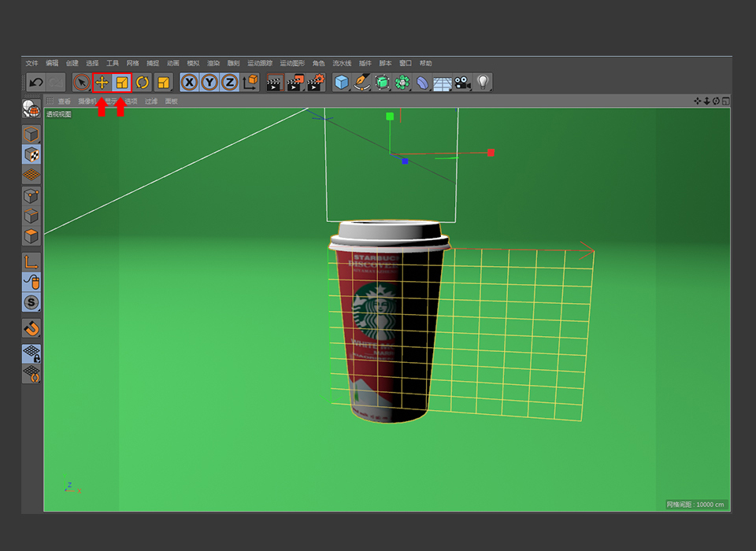The image size is (756, 551).
Task: Toggle the Z axis lock
Action: click(230, 83)
